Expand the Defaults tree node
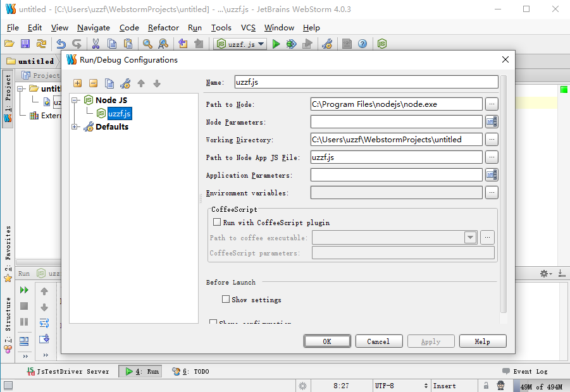This screenshot has height=392, width=570. click(75, 127)
